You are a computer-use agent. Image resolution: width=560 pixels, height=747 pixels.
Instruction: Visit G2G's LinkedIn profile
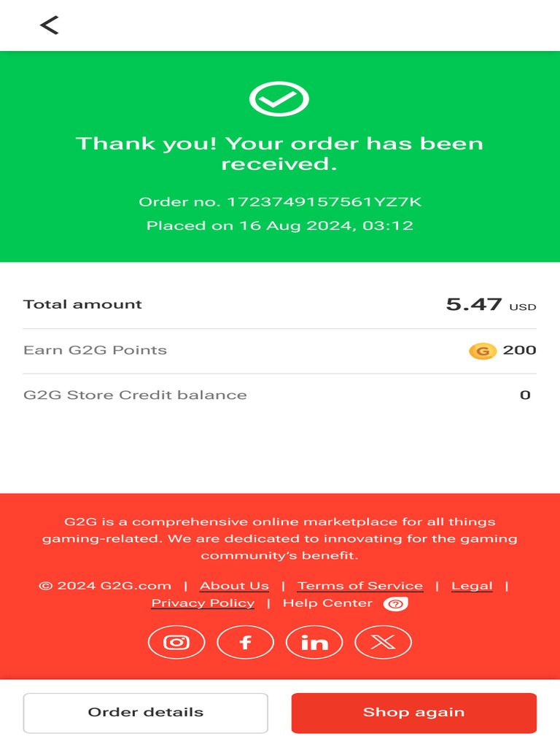314,642
